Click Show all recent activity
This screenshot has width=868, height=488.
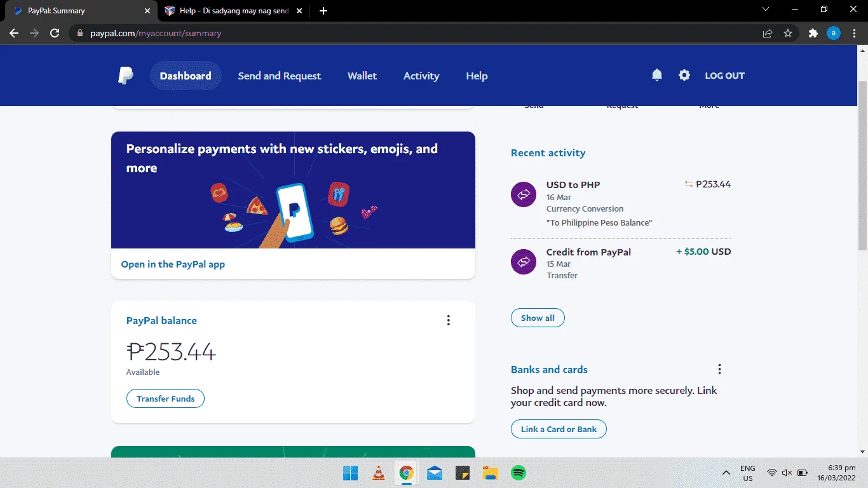(x=538, y=318)
